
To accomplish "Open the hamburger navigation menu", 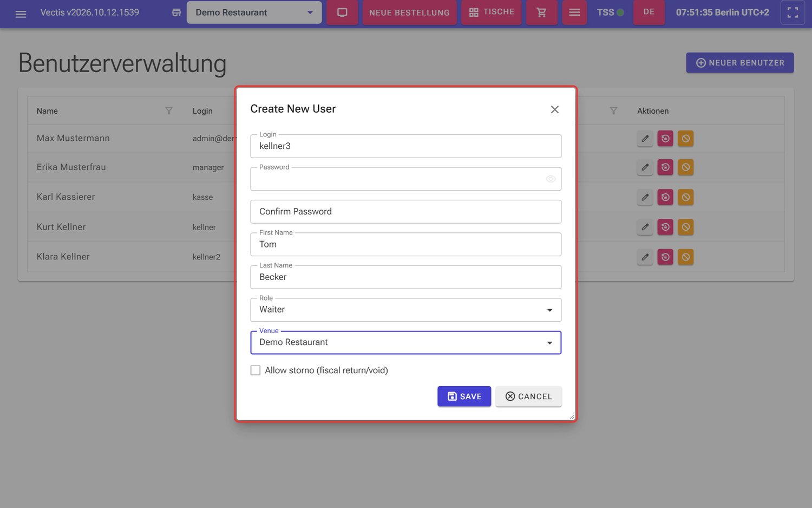I will click(x=21, y=14).
